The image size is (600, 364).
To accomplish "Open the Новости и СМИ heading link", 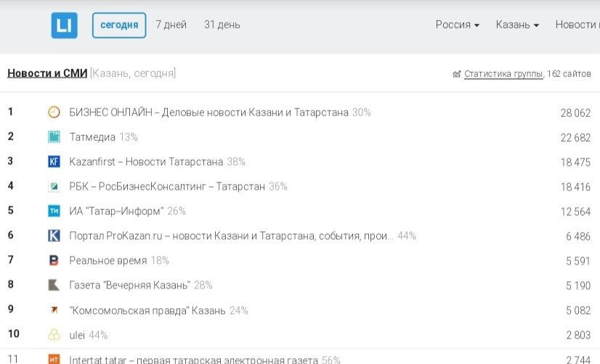I will coord(47,73).
